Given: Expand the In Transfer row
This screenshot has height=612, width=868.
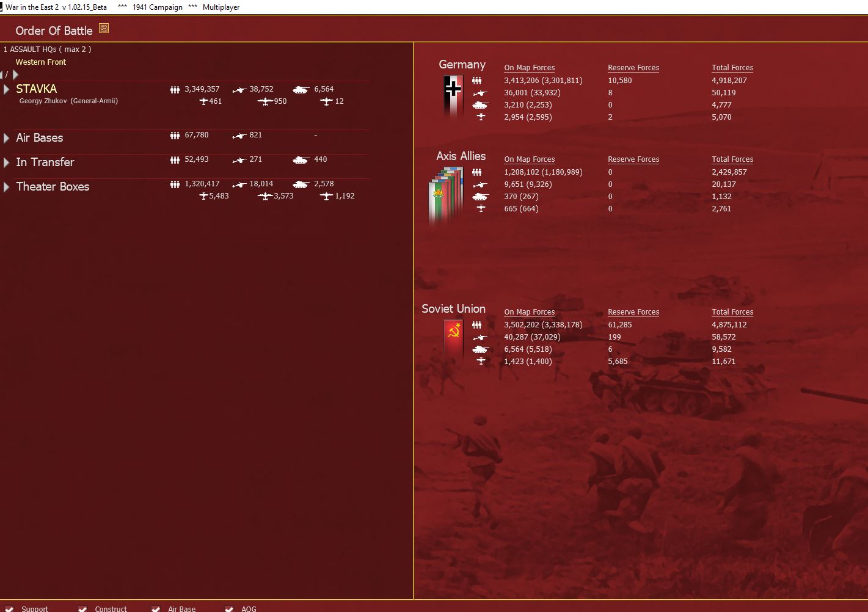Looking at the screenshot, I should [x=6, y=162].
